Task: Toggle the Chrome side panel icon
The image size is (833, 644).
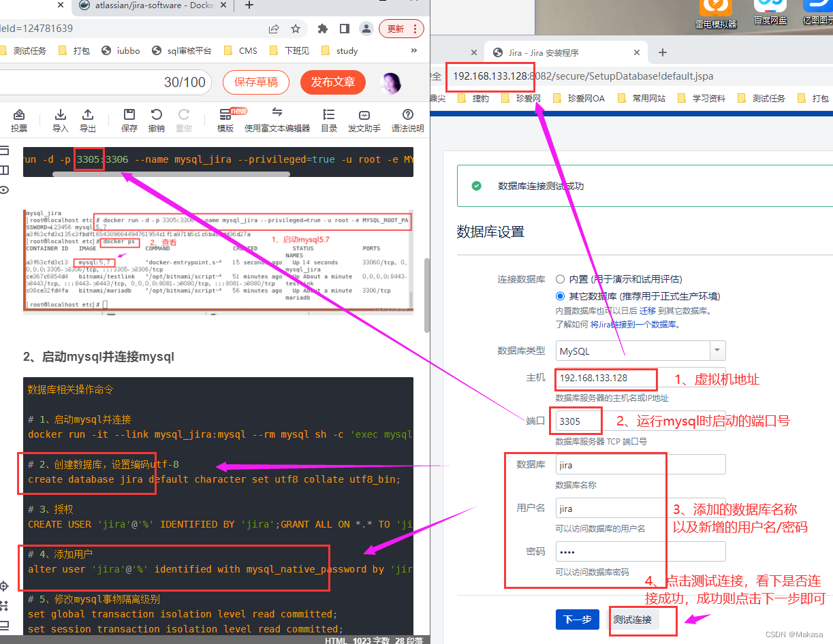Action: pos(345,29)
